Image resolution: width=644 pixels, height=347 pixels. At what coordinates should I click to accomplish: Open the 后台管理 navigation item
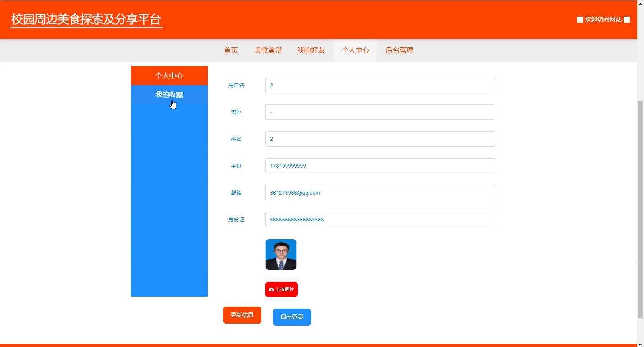tap(399, 50)
